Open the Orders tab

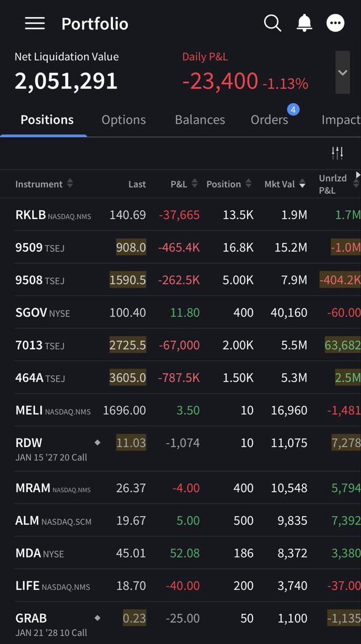coord(269,120)
